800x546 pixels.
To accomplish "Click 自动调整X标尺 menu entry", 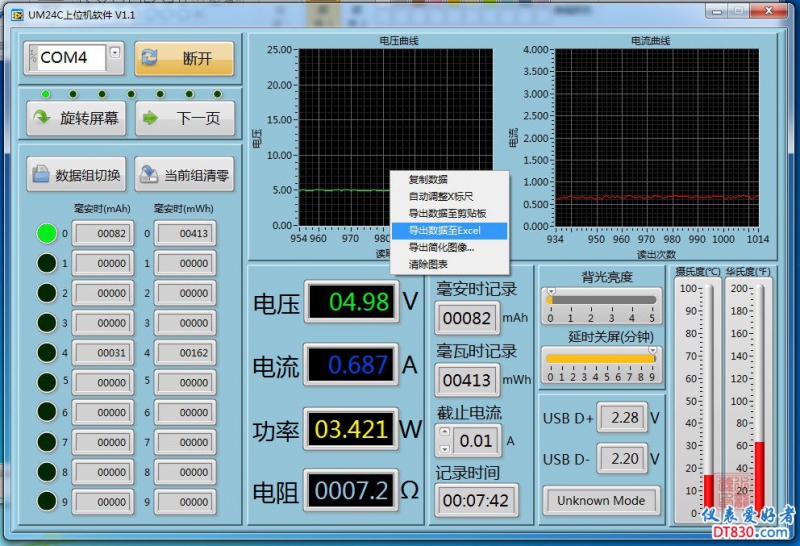I will 441,196.
